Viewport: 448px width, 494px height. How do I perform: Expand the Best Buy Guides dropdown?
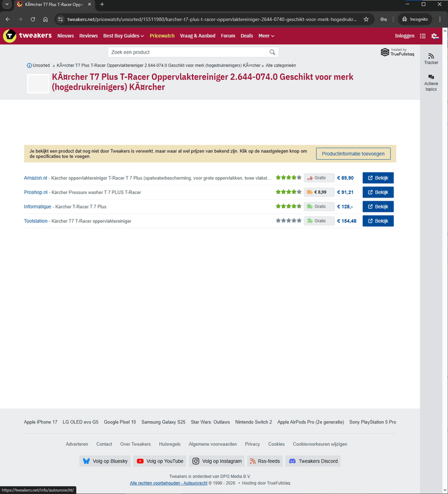123,36
